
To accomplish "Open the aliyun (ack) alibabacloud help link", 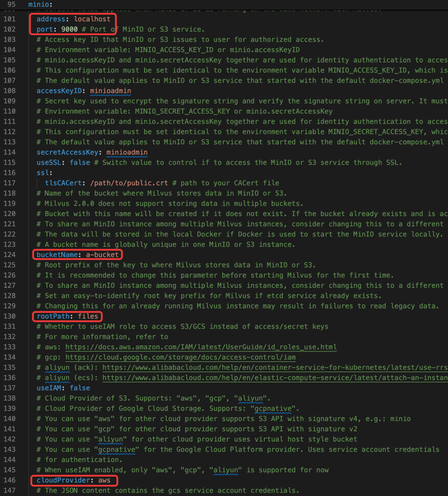I will (x=275, y=367).
